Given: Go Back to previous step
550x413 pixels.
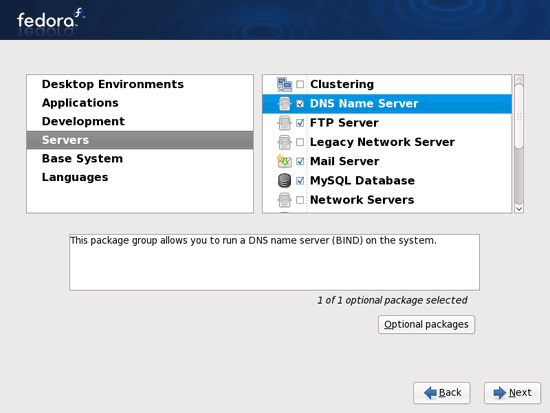Looking at the screenshot, I should point(442,393).
